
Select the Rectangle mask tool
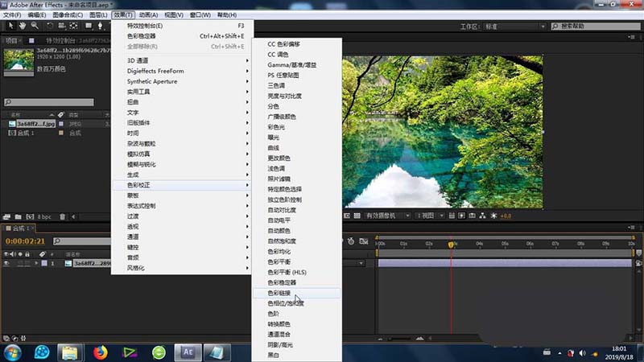coord(89,26)
